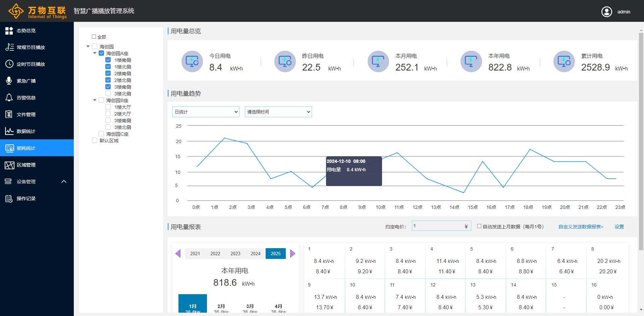Select the 2023 year tab

click(x=235, y=254)
